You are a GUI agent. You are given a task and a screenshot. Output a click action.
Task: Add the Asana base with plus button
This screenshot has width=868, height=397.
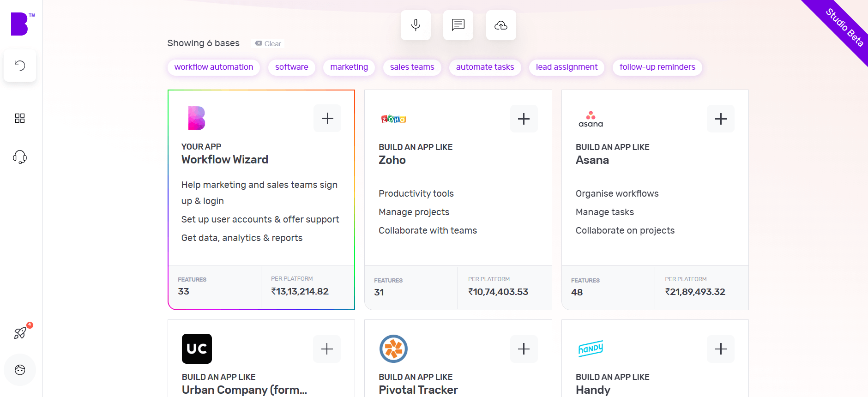tap(721, 119)
